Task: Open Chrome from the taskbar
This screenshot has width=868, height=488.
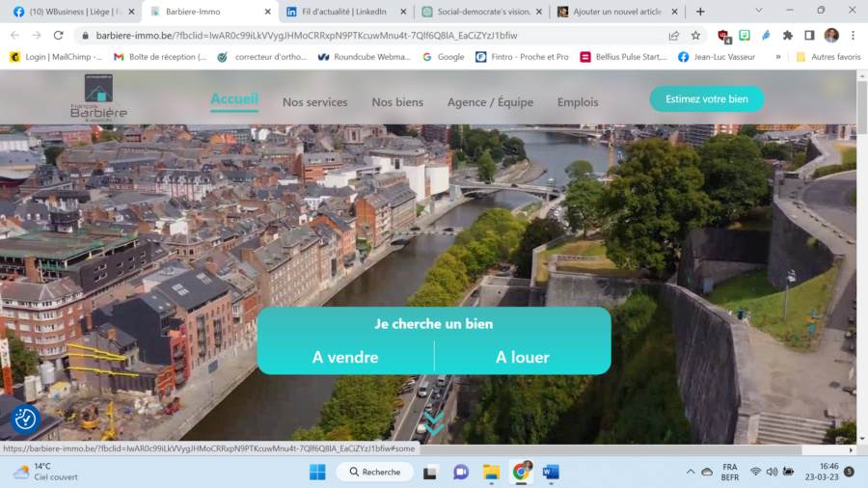Action: (521, 472)
